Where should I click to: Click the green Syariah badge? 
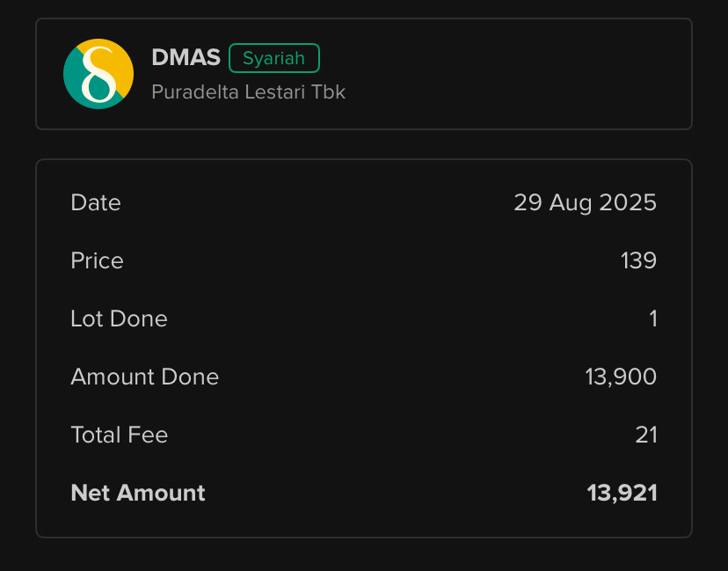click(x=274, y=58)
